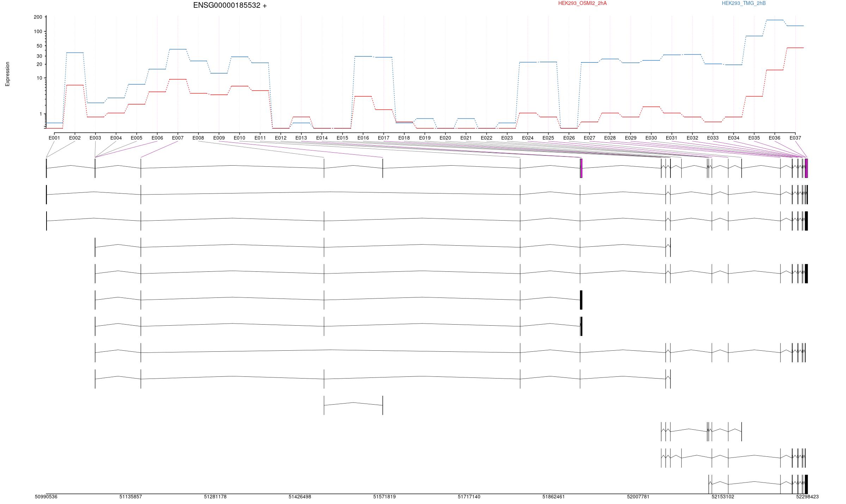Click genomic coordinate 52007781
The width and height of the screenshot is (846, 504).
(638, 497)
